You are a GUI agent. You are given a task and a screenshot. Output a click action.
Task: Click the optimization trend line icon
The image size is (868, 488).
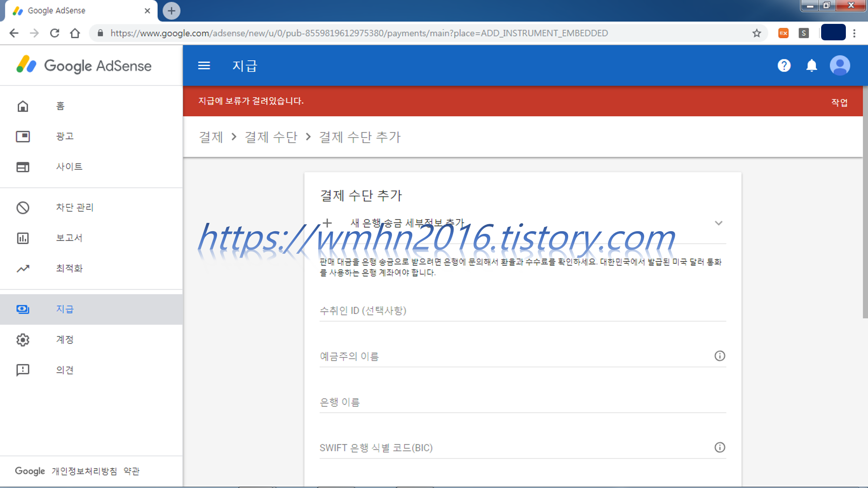pyautogui.click(x=23, y=269)
